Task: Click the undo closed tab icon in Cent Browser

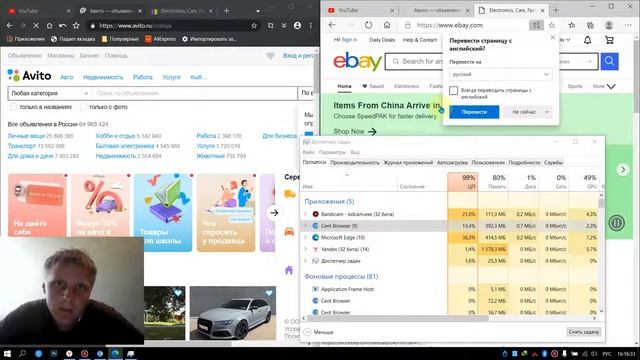Action: pyautogui.click(x=62, y=25)
